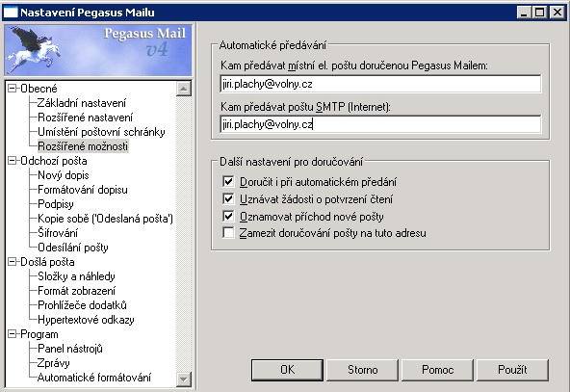This screenshot has width=570, height=392.
Task: Enable 'Zamezit doručování pošty na tuto adresu'
Action: 228,233
